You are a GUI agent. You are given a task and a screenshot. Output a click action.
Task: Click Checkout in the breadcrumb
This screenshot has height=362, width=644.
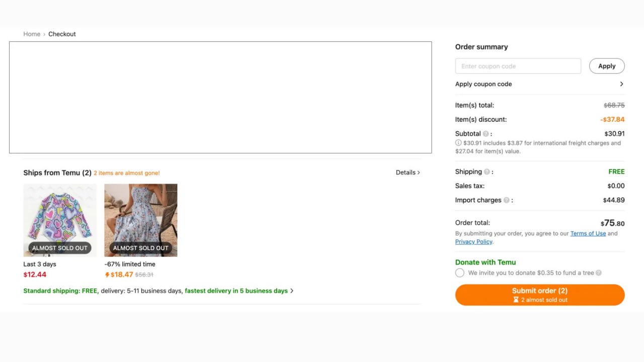(62, 34)
